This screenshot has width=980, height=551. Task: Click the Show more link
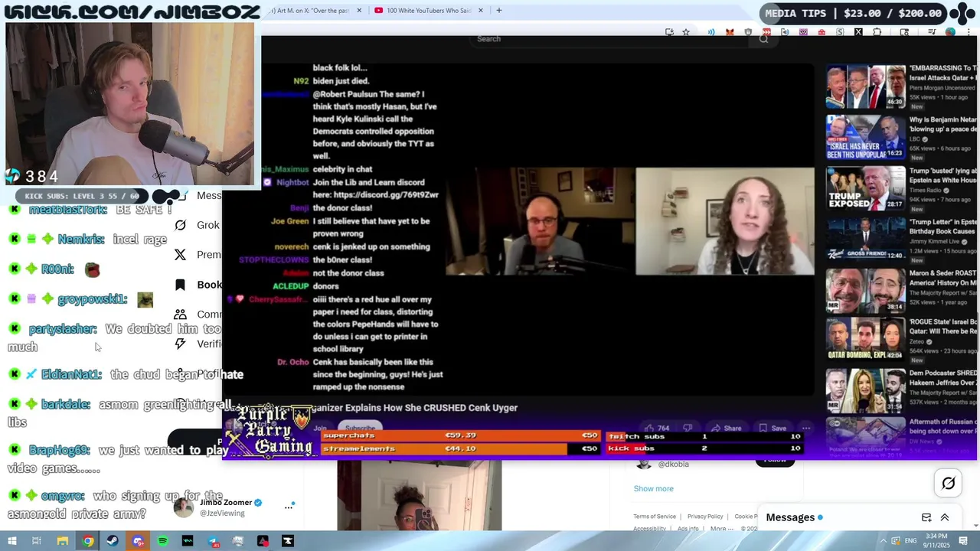click(653, 488)
